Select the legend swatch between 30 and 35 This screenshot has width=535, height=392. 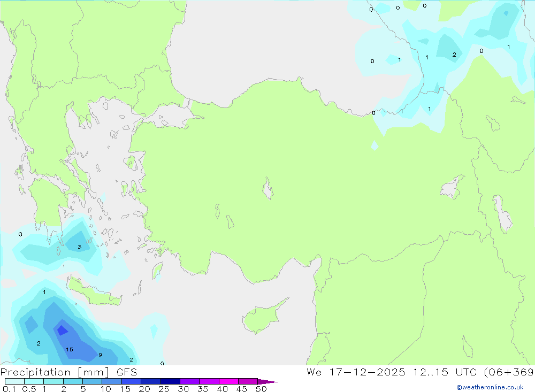pyautogui.click(x=189, y=381)
